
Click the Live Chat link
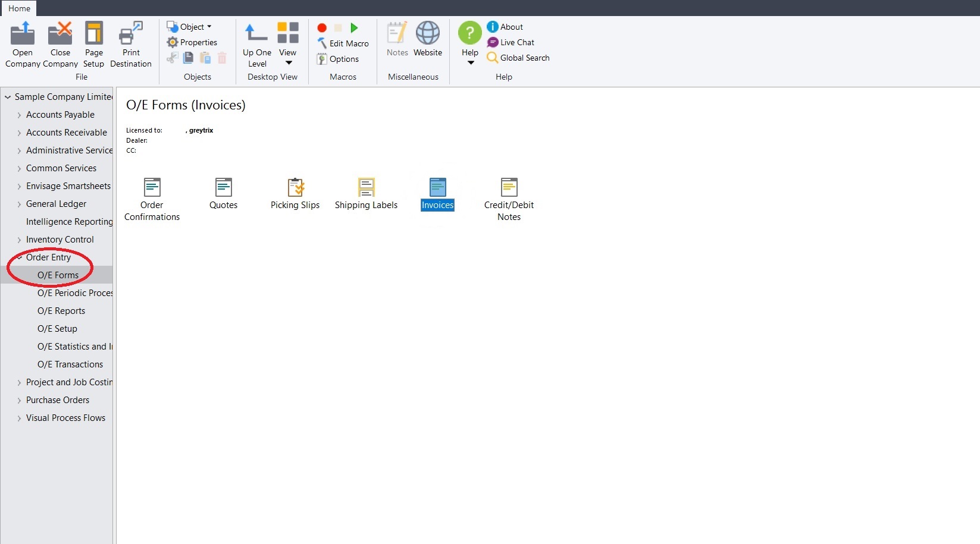tap(516, 42)
